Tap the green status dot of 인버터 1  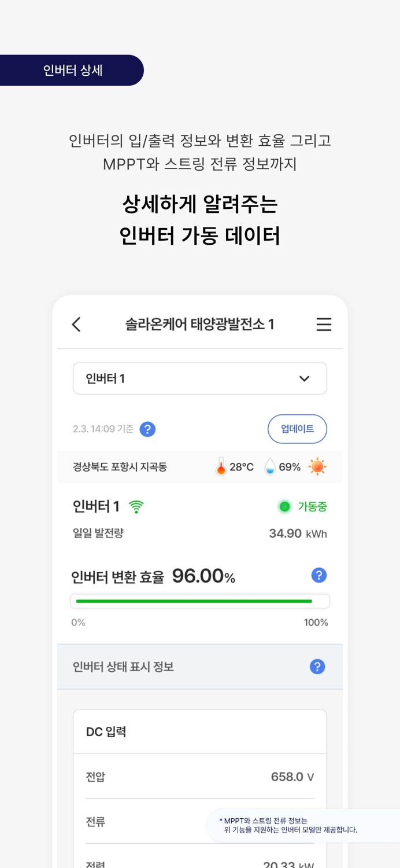pyautogui.click(x=285, y=506)
